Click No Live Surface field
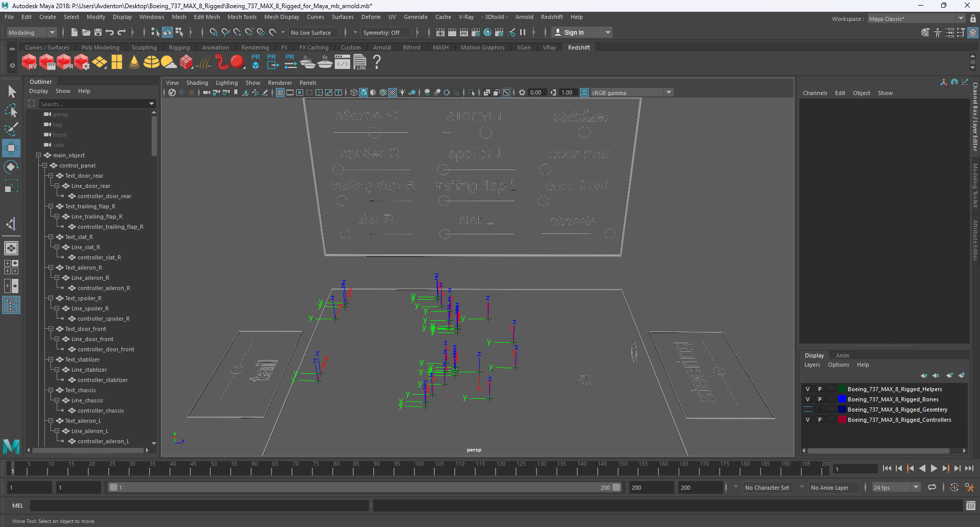980x527 pixels. pos(314,33)
